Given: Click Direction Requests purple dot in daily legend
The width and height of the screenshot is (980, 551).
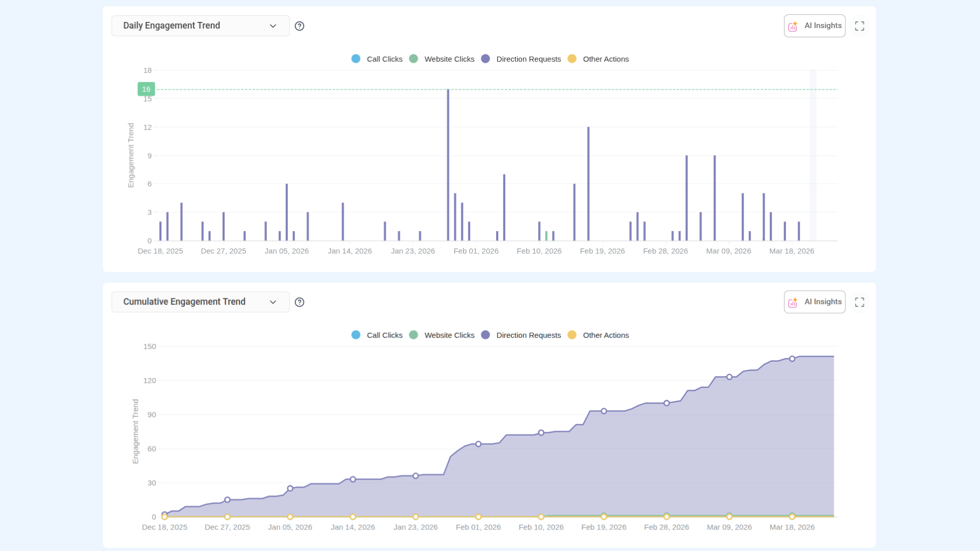Looking at the screenshot, I should [485, 59].
